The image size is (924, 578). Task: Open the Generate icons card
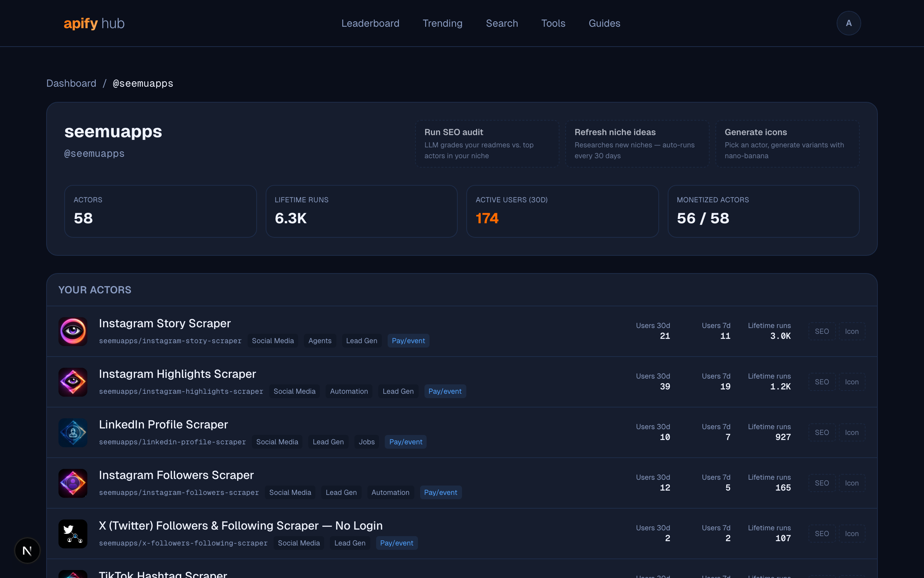point(787,144)
